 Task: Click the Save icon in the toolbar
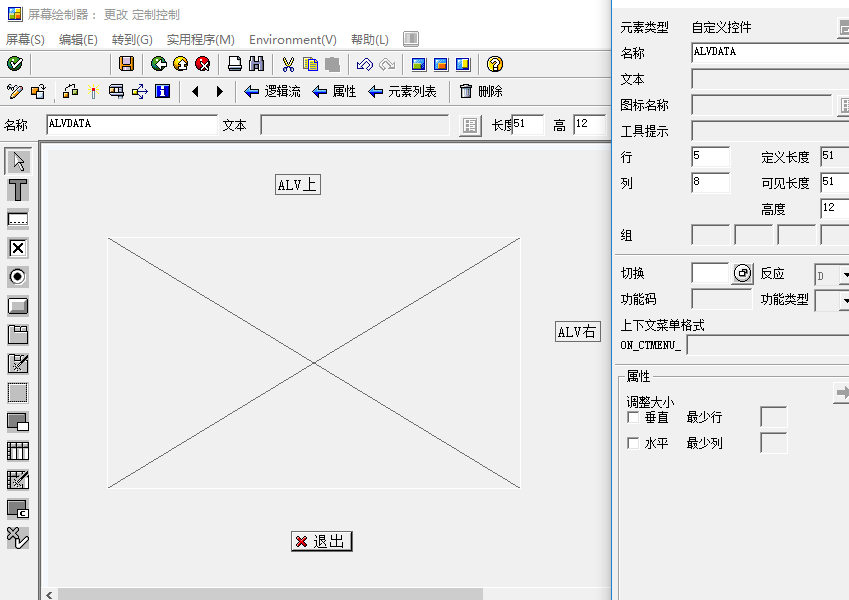point(126,63)
